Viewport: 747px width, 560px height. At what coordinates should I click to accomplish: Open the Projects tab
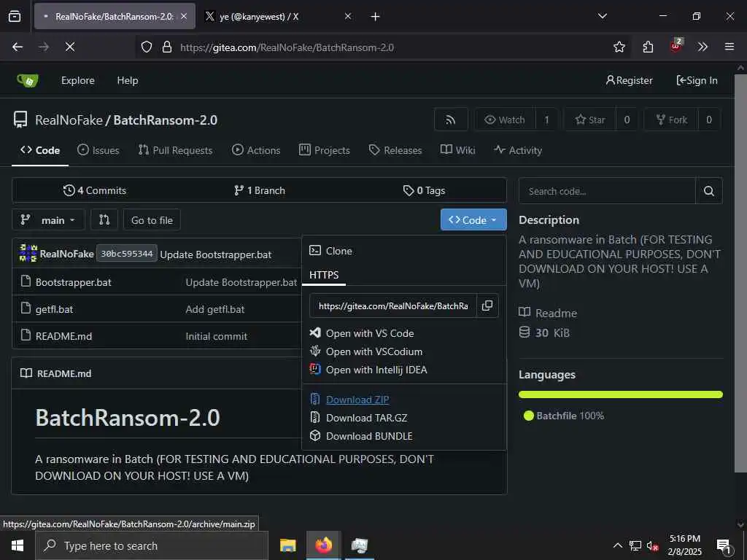325,150
